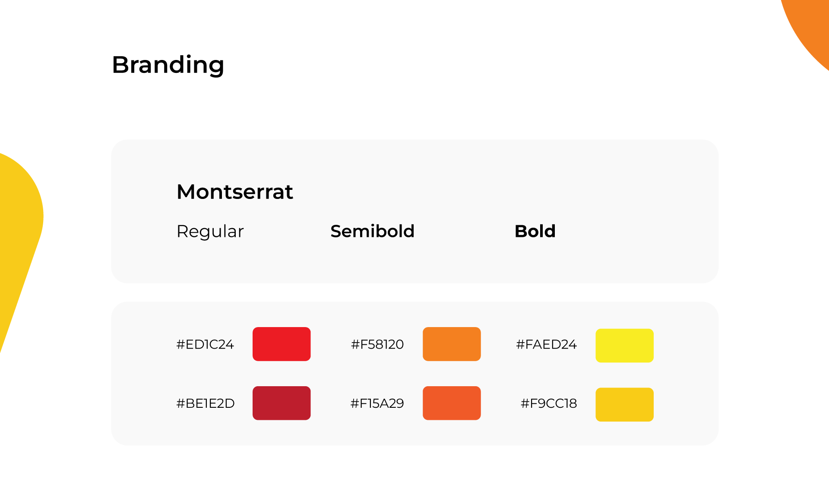Select the Montserrat font name heading
Image resolution: width=829 pixels, height=504 pixels.
coord(235,192)
